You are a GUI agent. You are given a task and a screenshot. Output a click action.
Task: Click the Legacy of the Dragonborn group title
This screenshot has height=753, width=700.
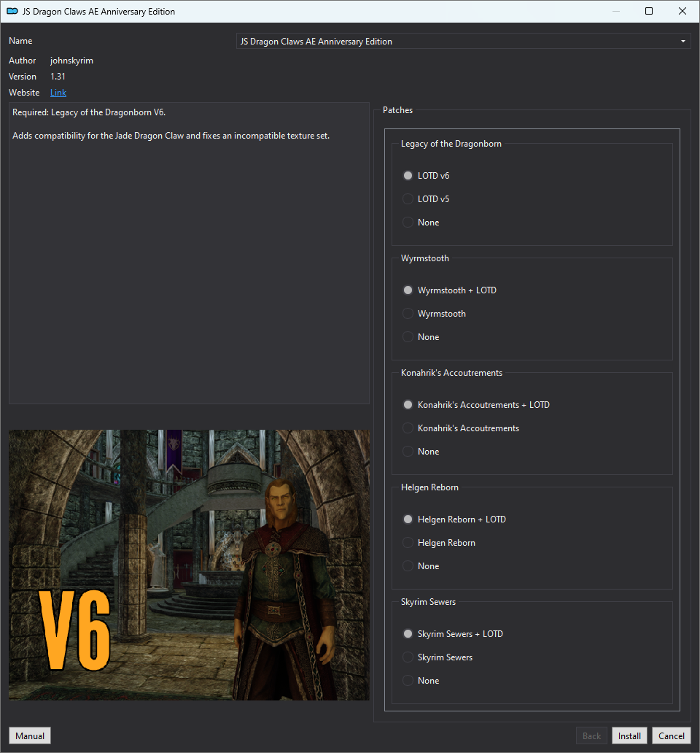coord(451,144)
